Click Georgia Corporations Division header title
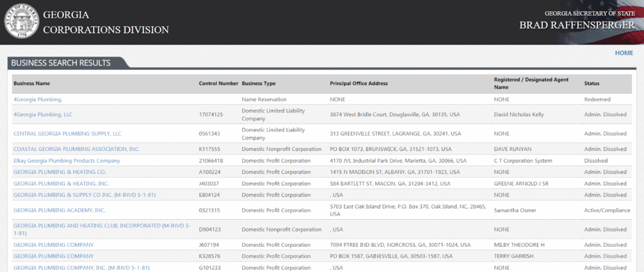644x272 pixels. [x=106, y=22]
